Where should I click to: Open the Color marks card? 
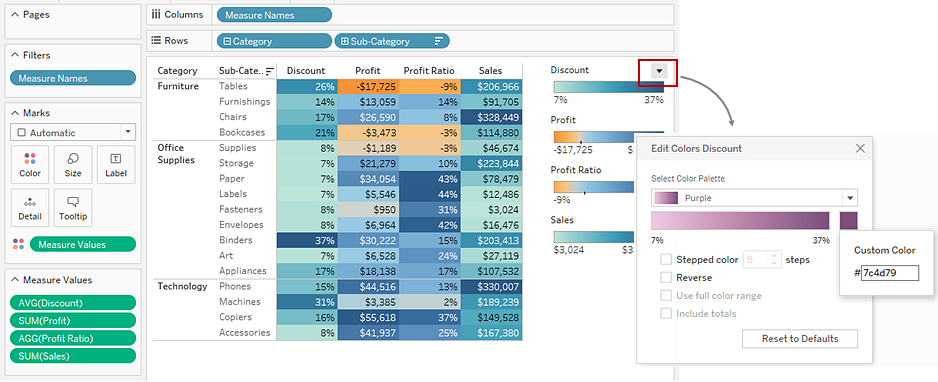[29, 164]
